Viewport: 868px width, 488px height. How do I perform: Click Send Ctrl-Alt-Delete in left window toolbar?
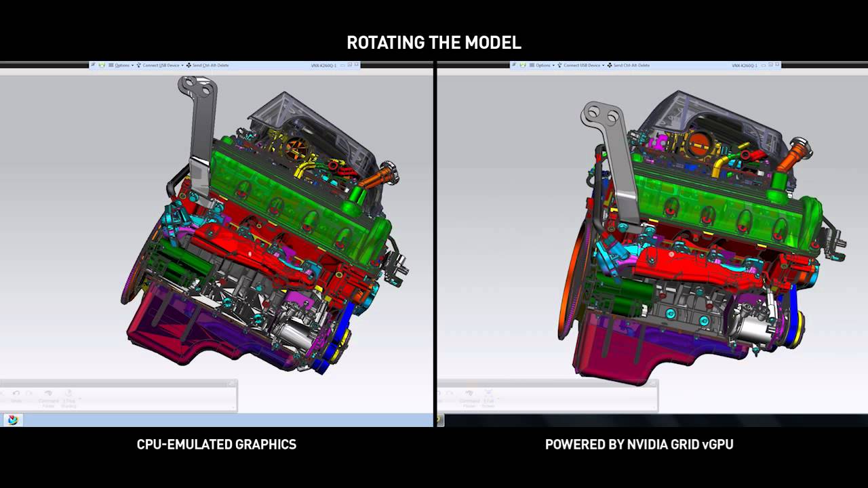pyautogui.click(x=208, y=65)
